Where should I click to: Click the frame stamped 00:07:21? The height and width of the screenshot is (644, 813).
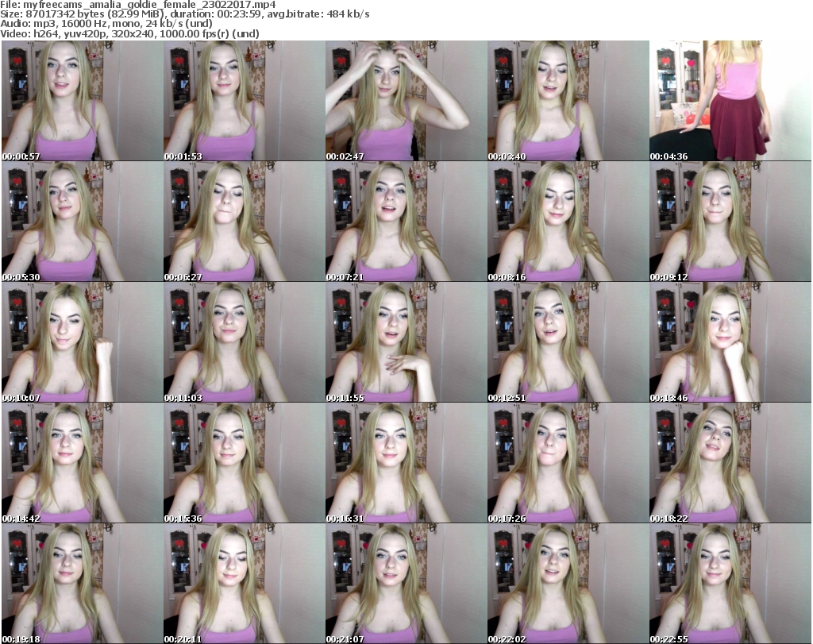click(406, 222)
